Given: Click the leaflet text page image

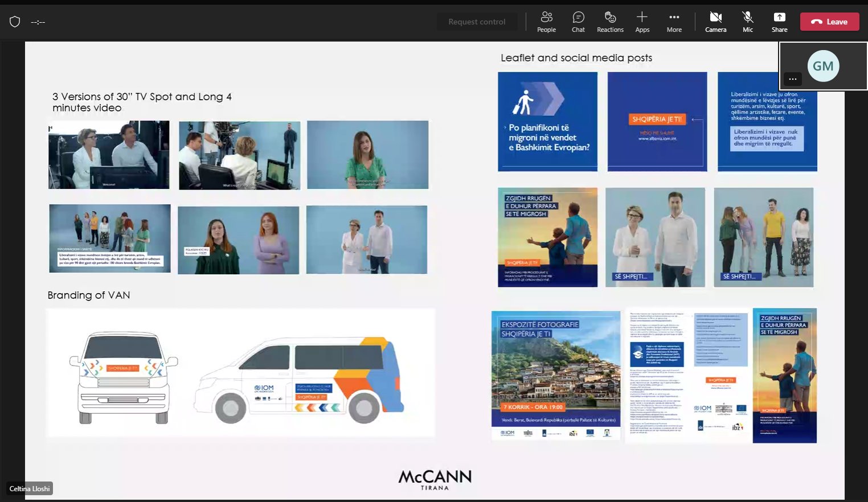Looking at the screenshot, I should pyautogui.click(x=687, y=376).
